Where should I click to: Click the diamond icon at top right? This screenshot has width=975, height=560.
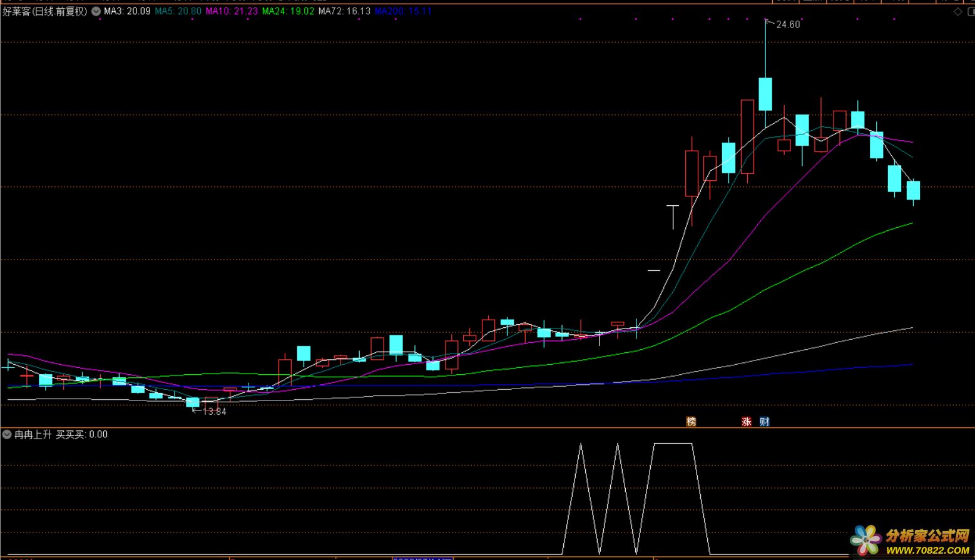[x=957, y=11]
